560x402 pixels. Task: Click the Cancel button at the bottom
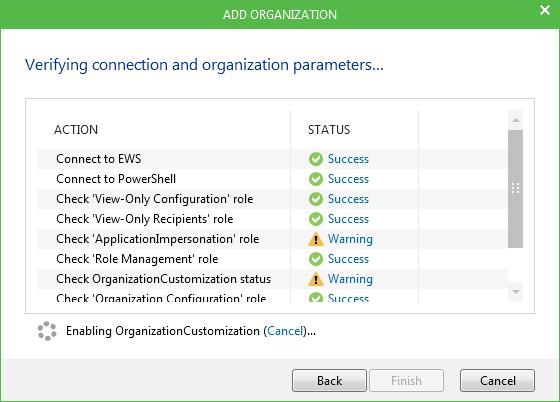(x=498, y=381)
